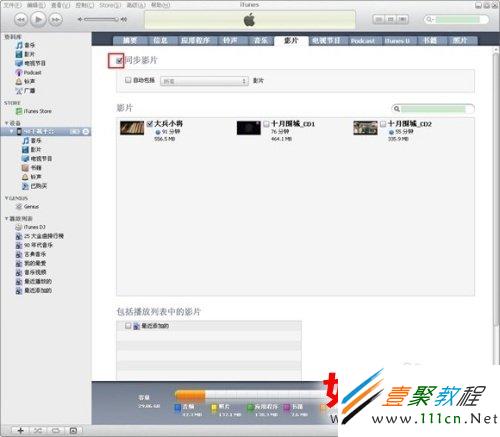
Task: Click the add playlist plus button
Action: pyautogui.click(x=20, y=430)
